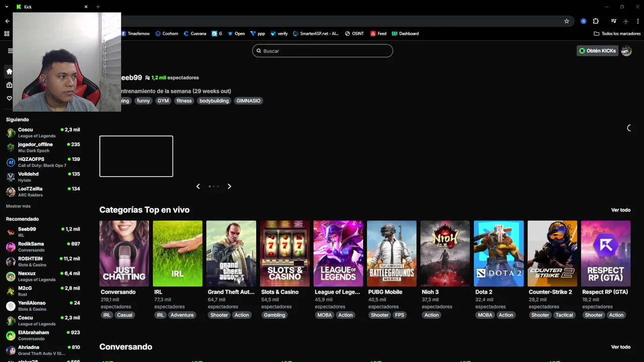Screen dimensions: 644x362
Task: Open Respect RP (GTA) category thumbnail
Action: [606, 253]
